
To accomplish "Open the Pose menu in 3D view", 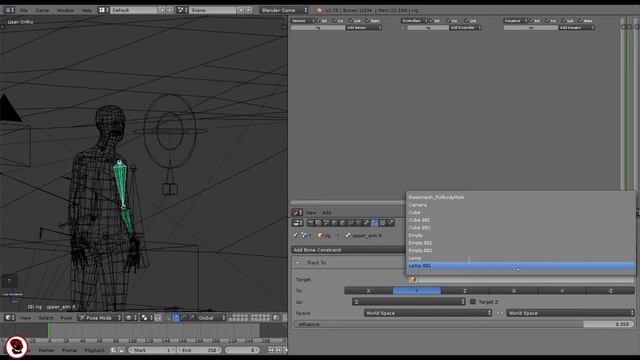I will pyautogui.click(x=66, y=317).
